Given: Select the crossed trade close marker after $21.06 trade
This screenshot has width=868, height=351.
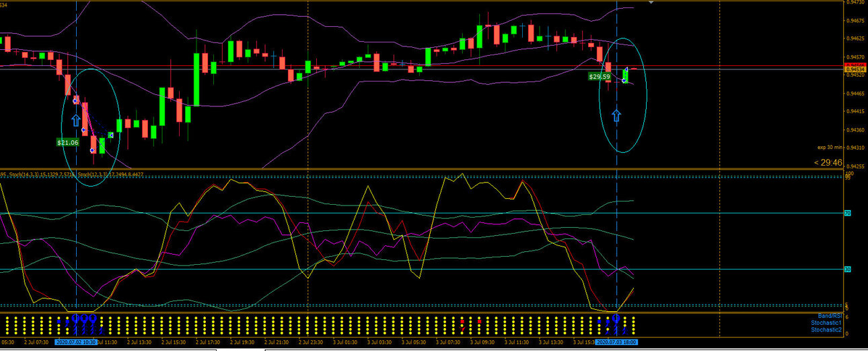Looking at the screenshot, I should (110, 135).
